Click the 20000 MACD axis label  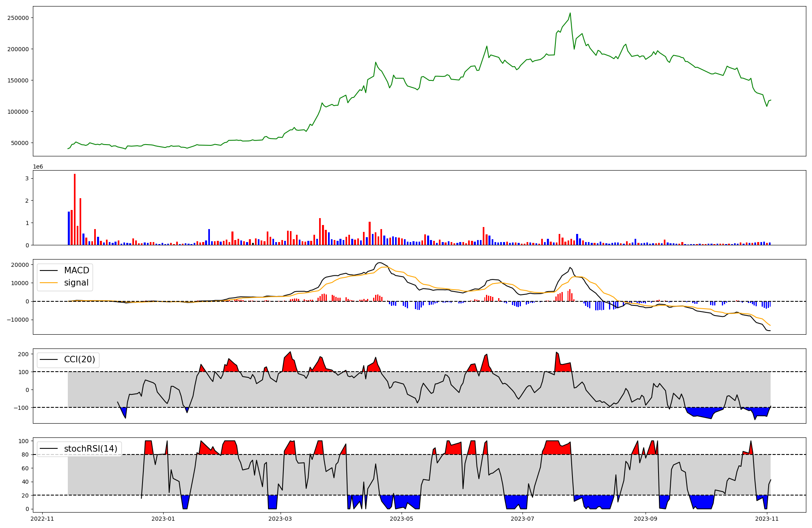coord(19,265)
